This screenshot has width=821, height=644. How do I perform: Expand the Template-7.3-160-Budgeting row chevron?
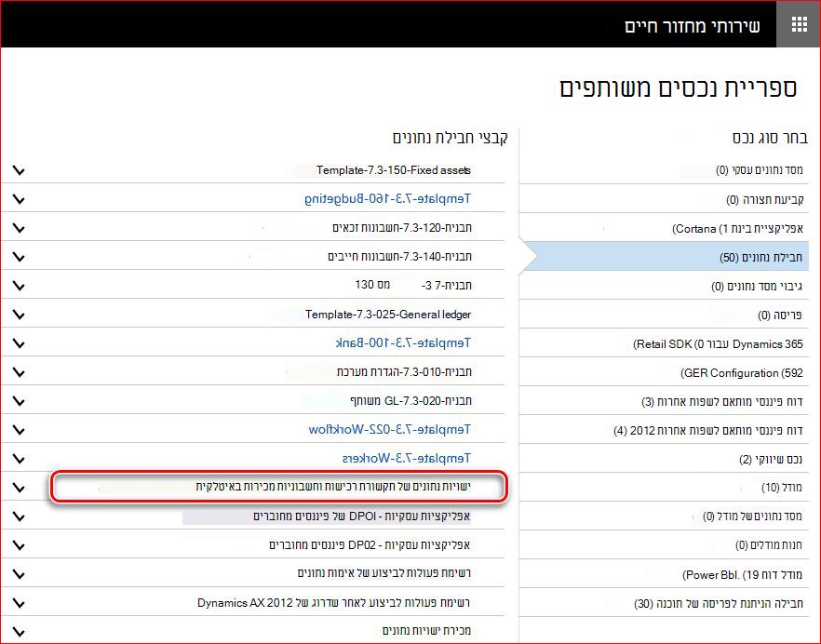pyautogui.click(x=19, y=199)
